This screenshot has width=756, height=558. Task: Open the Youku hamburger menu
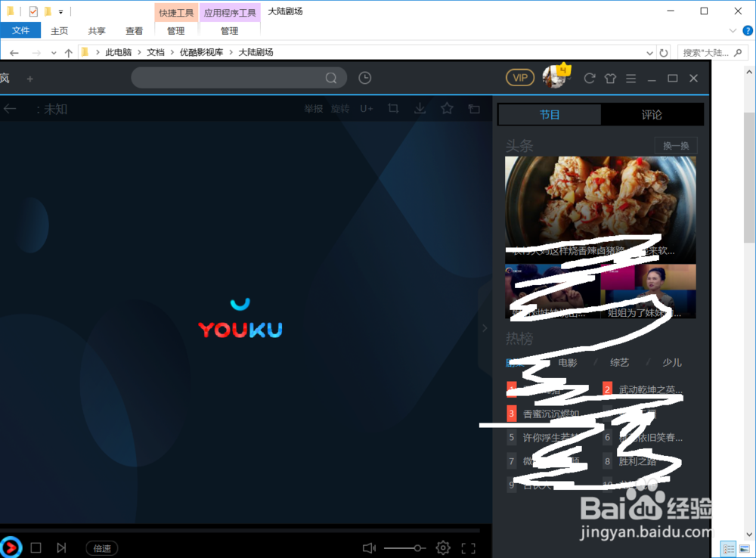(x=631, y=78)
